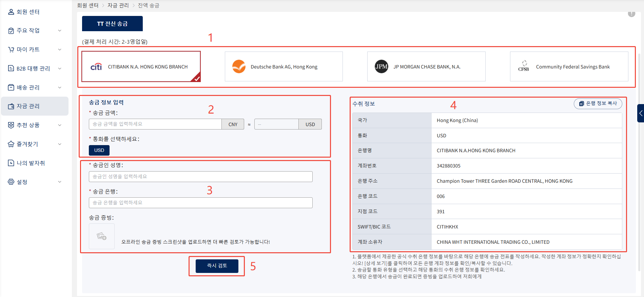The width and height of the screenshot is (644, 297).
Task: Click the 나의 발자취 footprint icon
Action: 11,163
